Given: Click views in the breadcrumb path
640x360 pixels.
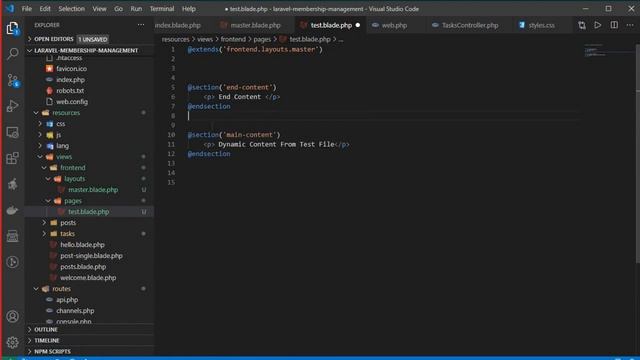Looking at the screenshot, I should pos(205,39).
